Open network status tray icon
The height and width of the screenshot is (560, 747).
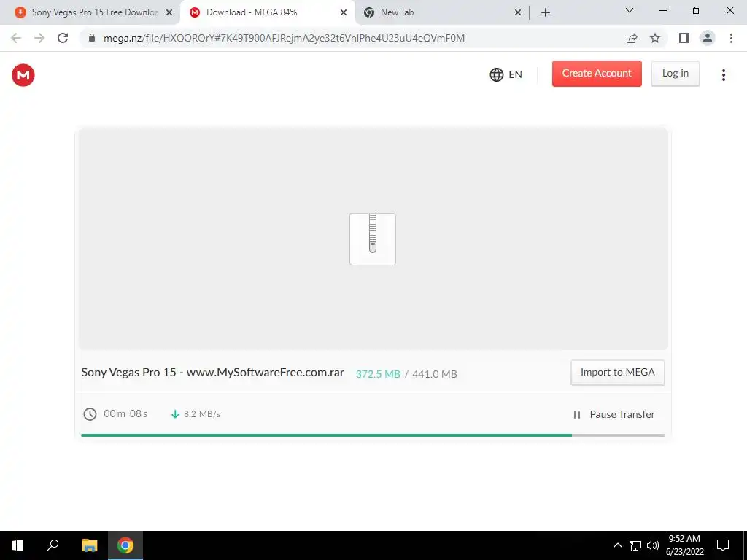[x=635, y=545]
